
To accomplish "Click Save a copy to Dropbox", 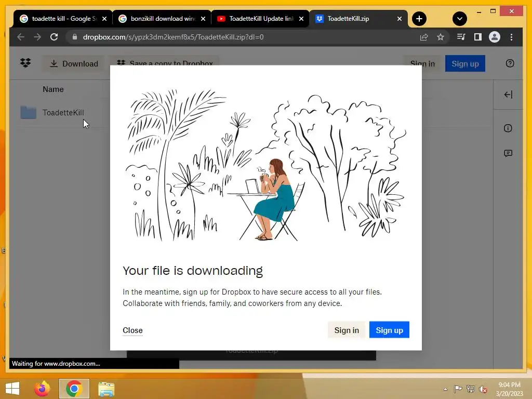I will coord(165,61).
